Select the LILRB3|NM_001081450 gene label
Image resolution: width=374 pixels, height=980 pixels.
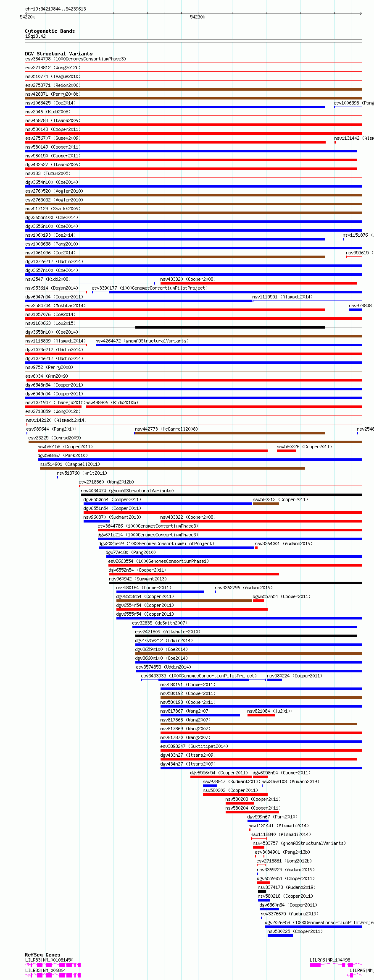pyautogui.click(x=49, y=960)
